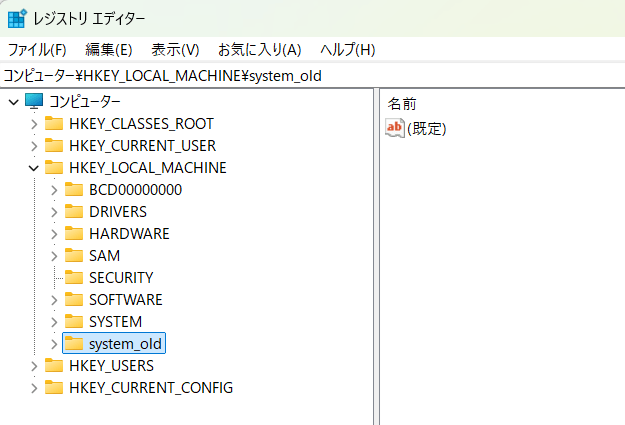Screen dimensions: 625x425
Task: Open the ファイル(F) menu
Action: click(x=37, y=49)
